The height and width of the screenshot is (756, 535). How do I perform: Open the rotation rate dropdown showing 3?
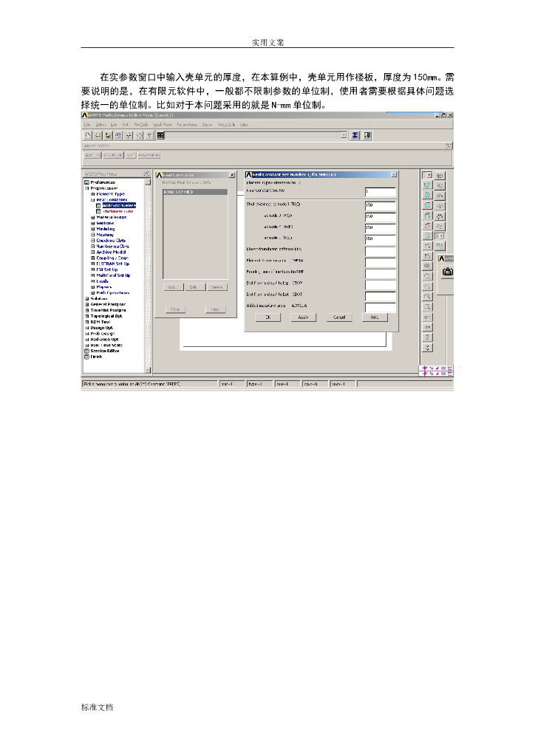click(x=440, y=236)
